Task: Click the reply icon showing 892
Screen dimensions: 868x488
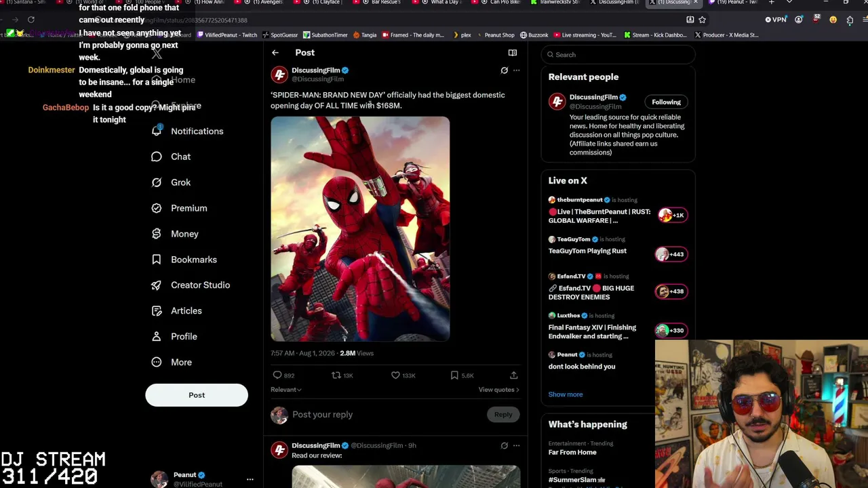Action: [x=277, y=375]
